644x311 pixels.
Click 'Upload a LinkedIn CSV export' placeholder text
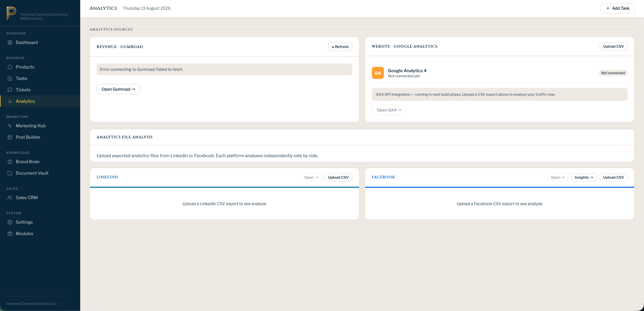coord(225,204)
